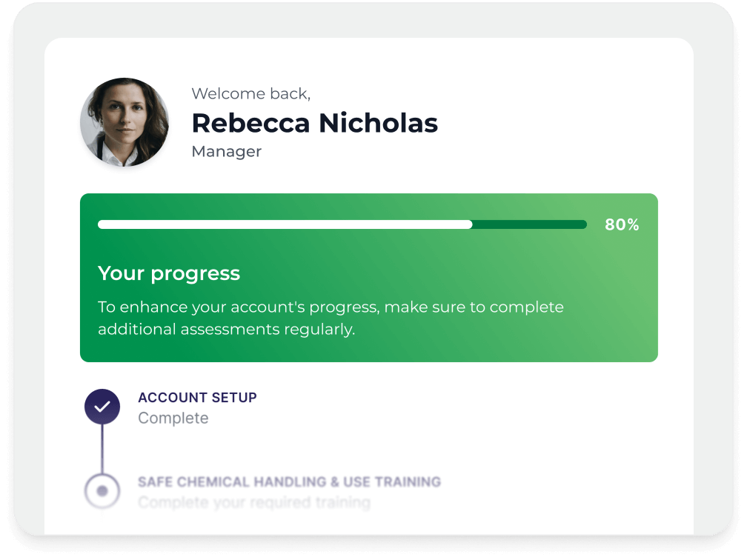This screenshot has height=560, width=747.
Task: Click the 80% progress percentage label
Action: [622, 225]
